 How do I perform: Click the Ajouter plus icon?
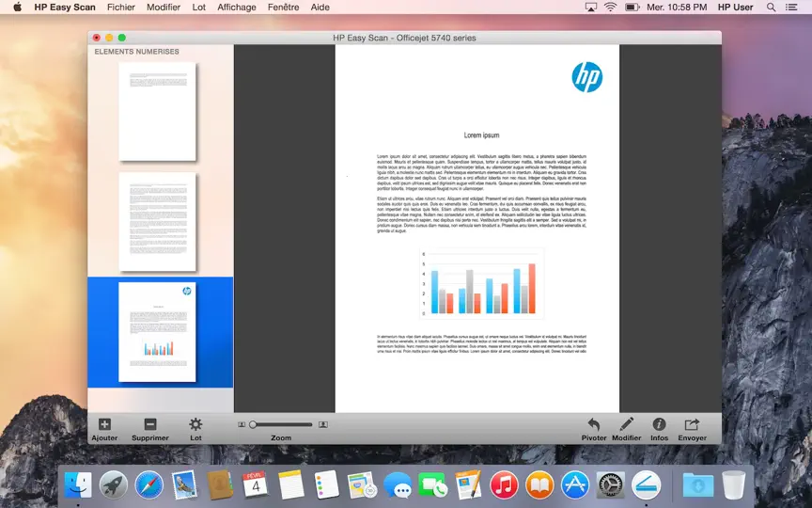(104, 424)
